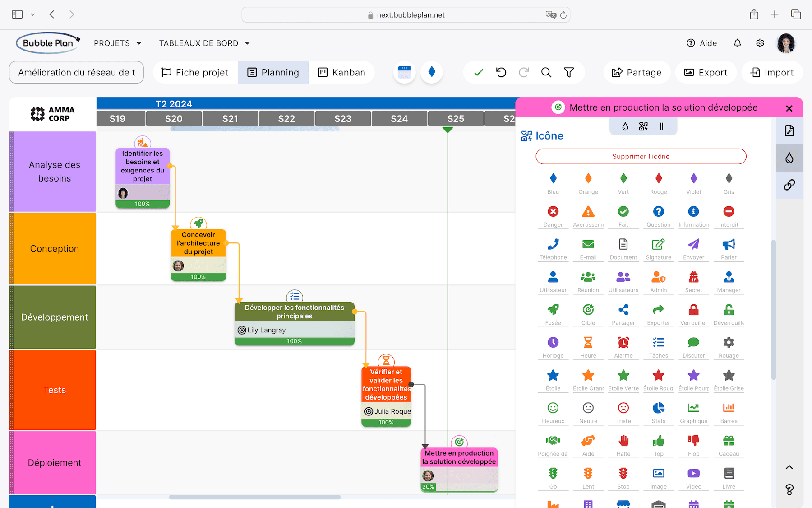Switch to the Fiche projet tab
This screenshot has height=508, width=812.
195,72
